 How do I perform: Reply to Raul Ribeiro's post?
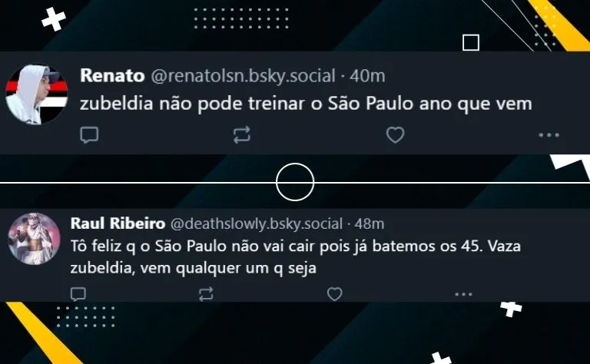78,294
